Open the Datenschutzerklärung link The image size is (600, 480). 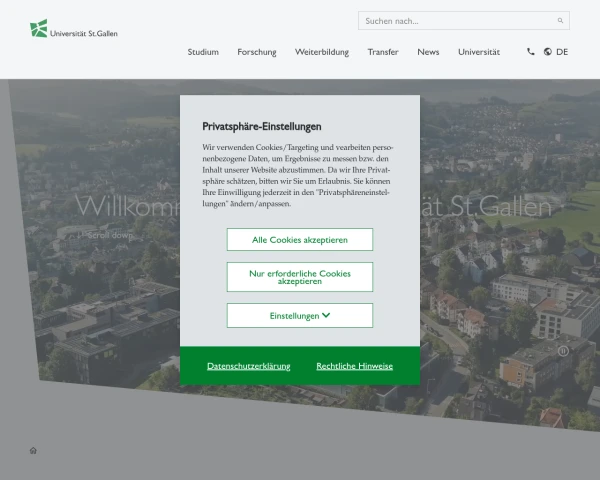pos(249,366)
